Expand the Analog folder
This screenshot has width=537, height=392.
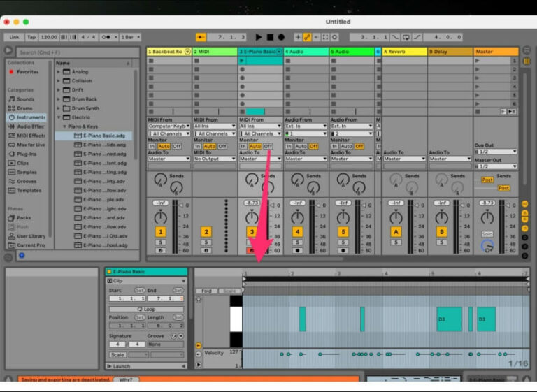click(58, 72)
